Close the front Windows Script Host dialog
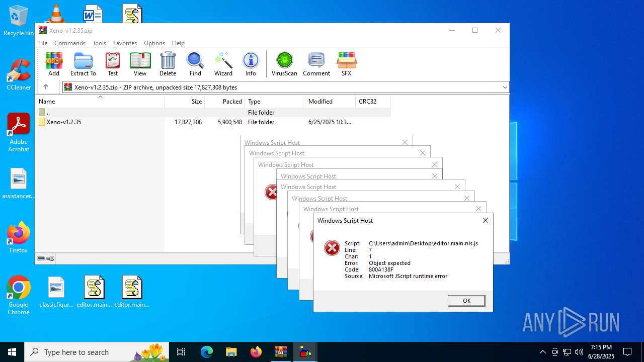Image resolution: width=644 pixels, height=362 pixels. coord(485,220)
